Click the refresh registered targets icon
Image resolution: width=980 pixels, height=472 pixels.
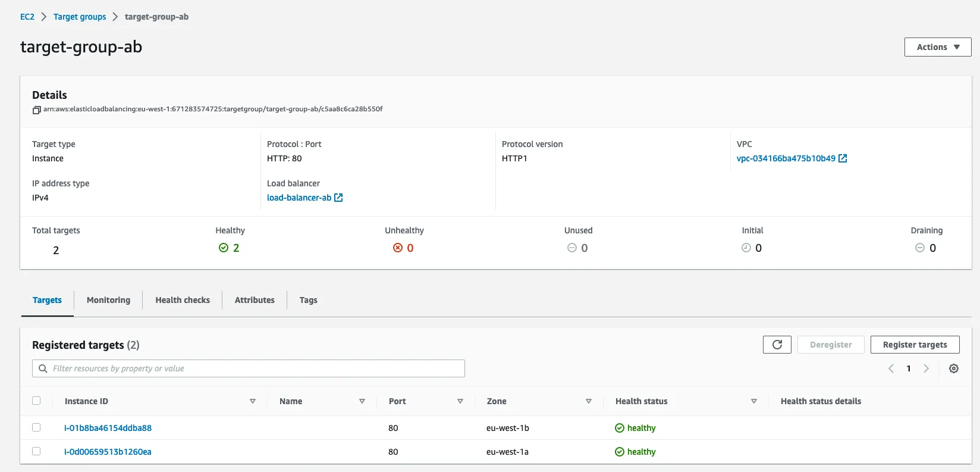pos(777,345)
